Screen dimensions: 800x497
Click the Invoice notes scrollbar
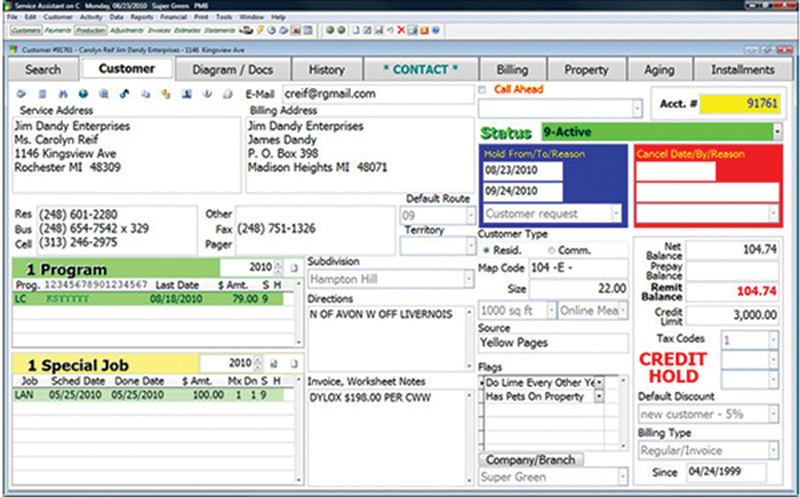point(469,437)
